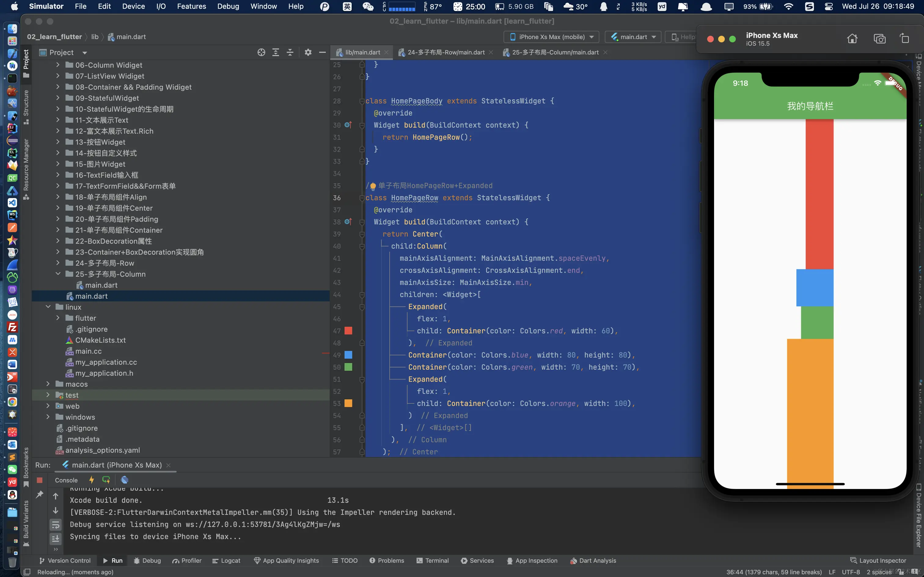This screenshot has width=924, height=577.
Task: Open Device File Explorer side panel
Action: point(918,515)
